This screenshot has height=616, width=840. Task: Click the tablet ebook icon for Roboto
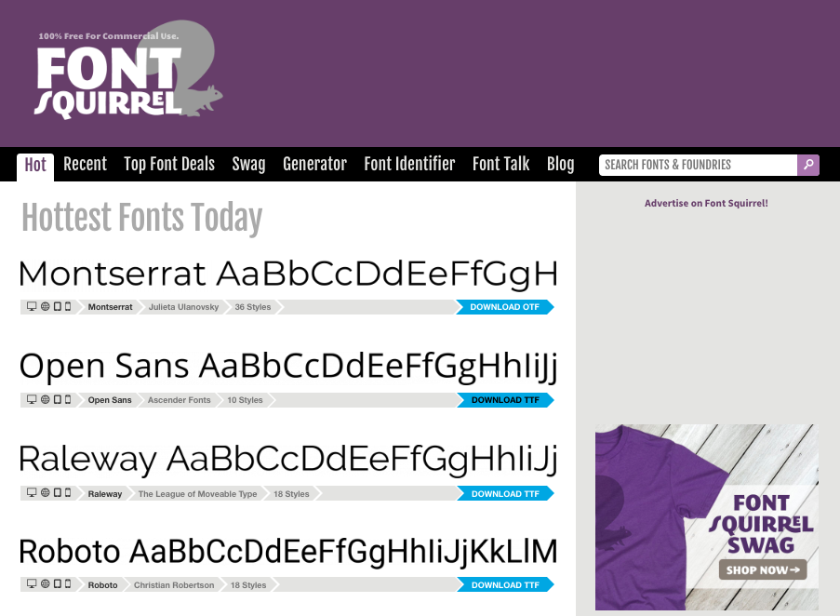click(58, 583)
